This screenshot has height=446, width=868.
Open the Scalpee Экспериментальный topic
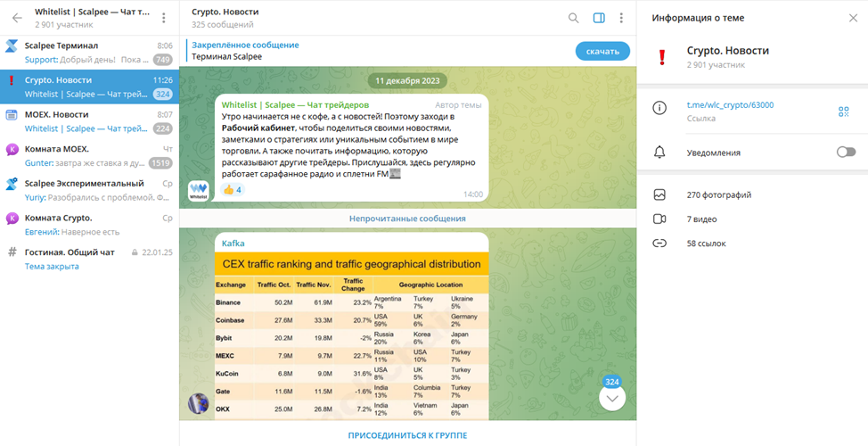pos(90,190)
